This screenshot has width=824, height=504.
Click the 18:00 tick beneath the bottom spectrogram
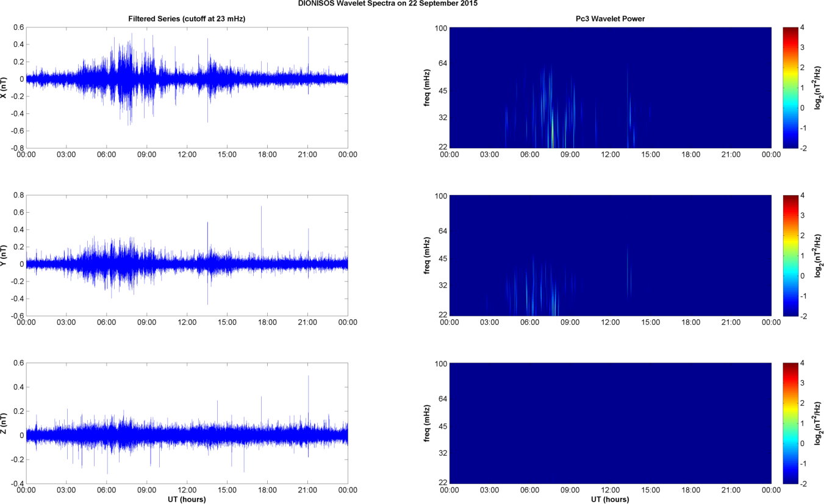691,490
